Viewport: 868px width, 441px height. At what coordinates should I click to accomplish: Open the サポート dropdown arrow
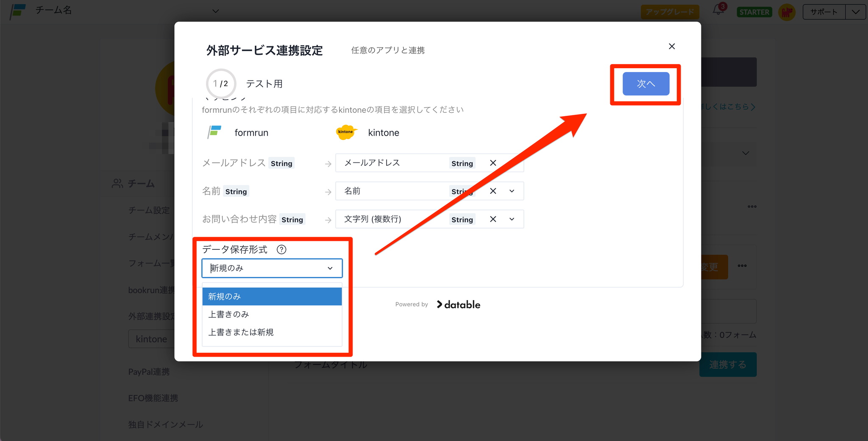pos(856,12)
